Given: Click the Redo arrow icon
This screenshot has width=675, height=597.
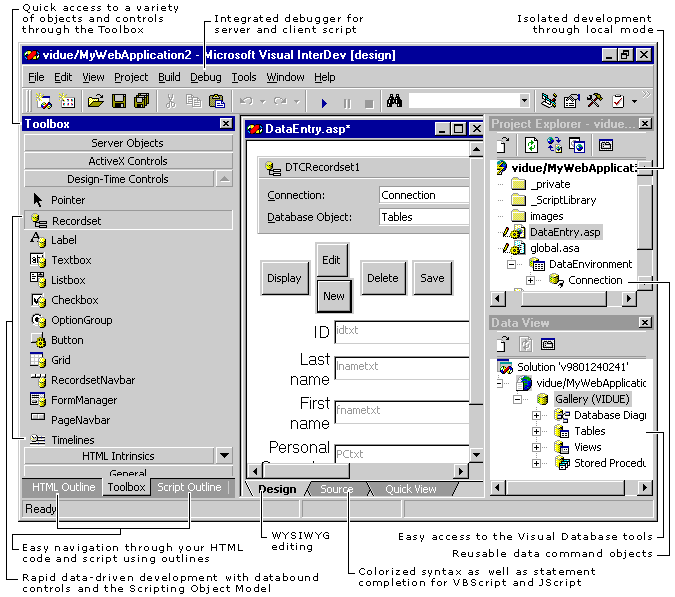Looking at the screenshot, I should [x=280, y=102].
